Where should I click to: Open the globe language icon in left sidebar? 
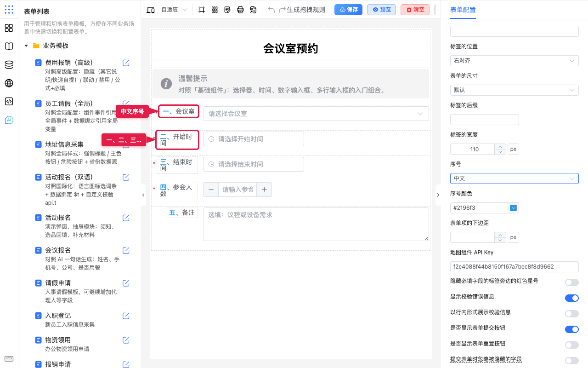pos(9,83)
